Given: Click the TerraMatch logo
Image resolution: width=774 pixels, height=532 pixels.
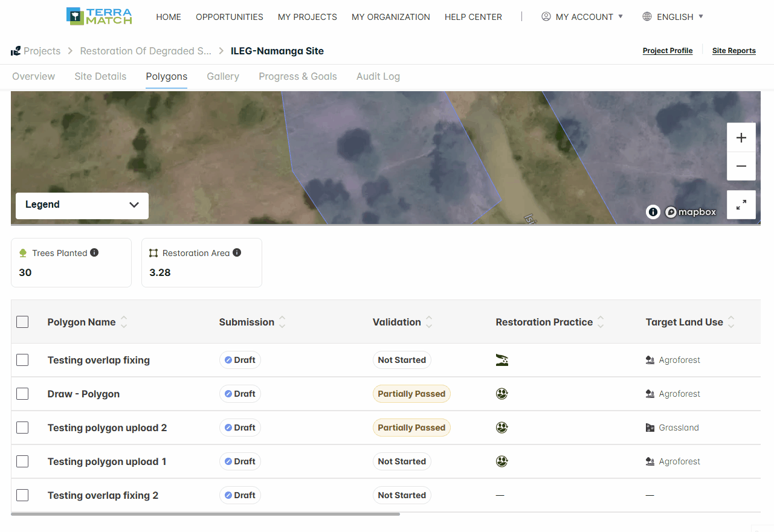Looking at the screenshot, I should point(99,16).
